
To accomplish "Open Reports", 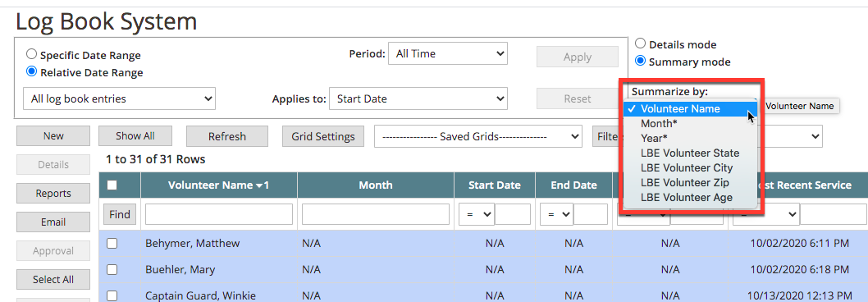I will click(53, 194).
